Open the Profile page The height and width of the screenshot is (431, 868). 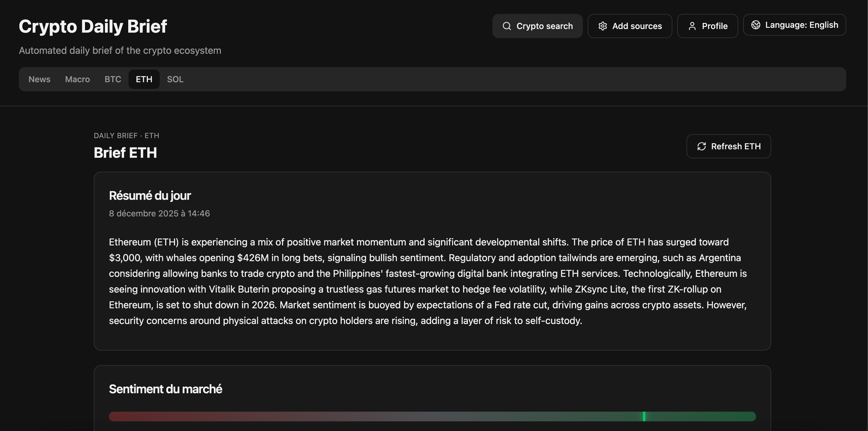coord(707,26)
